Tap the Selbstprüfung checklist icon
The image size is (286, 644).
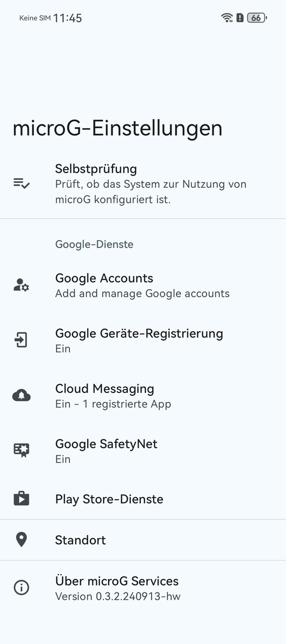pyautogui.click(x=22, y=184)
